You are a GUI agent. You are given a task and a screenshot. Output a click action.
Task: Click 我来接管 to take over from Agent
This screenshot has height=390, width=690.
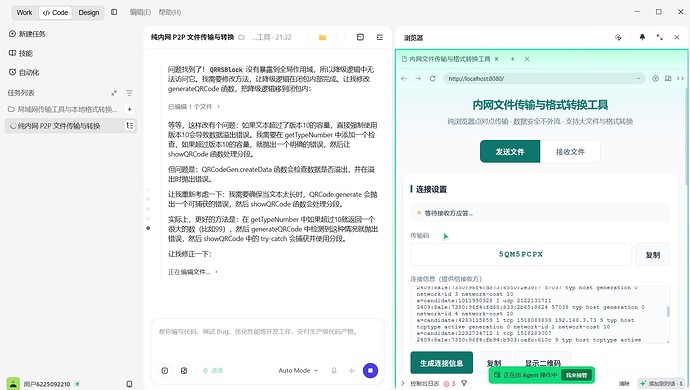[x=576, y=375]
